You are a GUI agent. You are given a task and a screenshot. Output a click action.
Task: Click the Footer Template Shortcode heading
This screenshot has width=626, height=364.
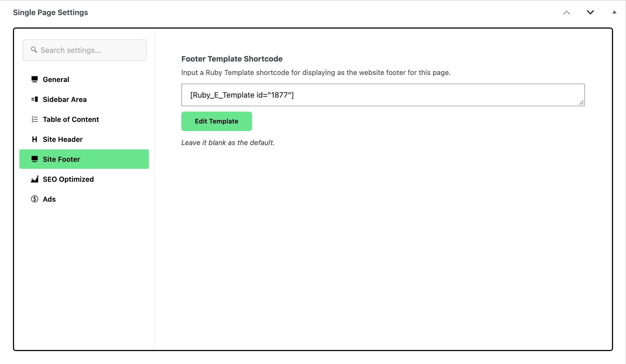coord(232,59)
